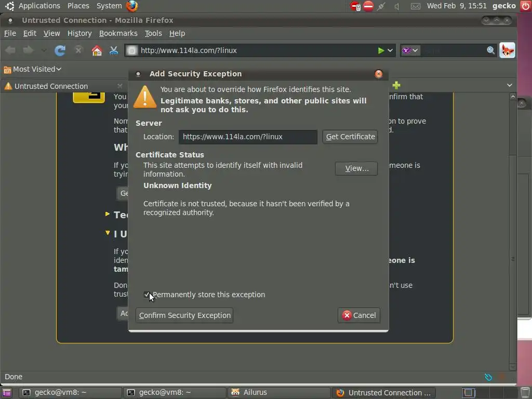Switch to Ailurus in the taskbar
This screenshot has height=399, width=532.
279,393
